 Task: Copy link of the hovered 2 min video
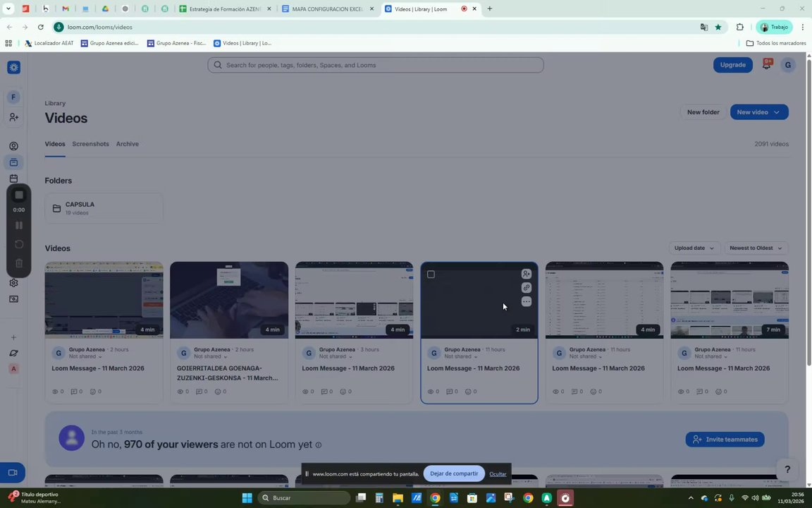coord(526,288)
